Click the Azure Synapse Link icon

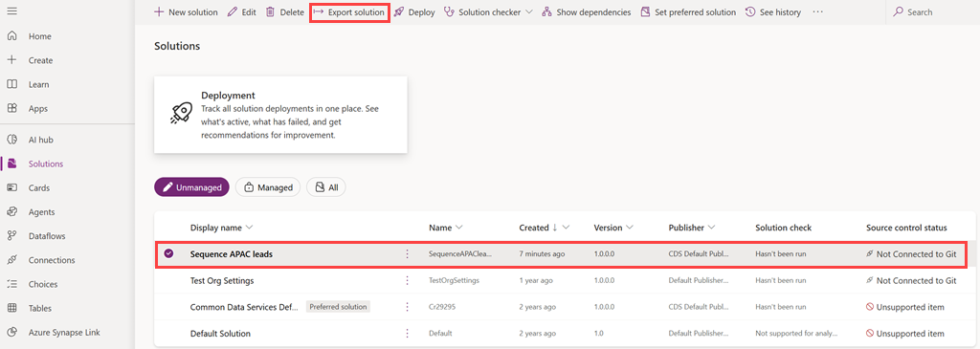pos(11,332)
